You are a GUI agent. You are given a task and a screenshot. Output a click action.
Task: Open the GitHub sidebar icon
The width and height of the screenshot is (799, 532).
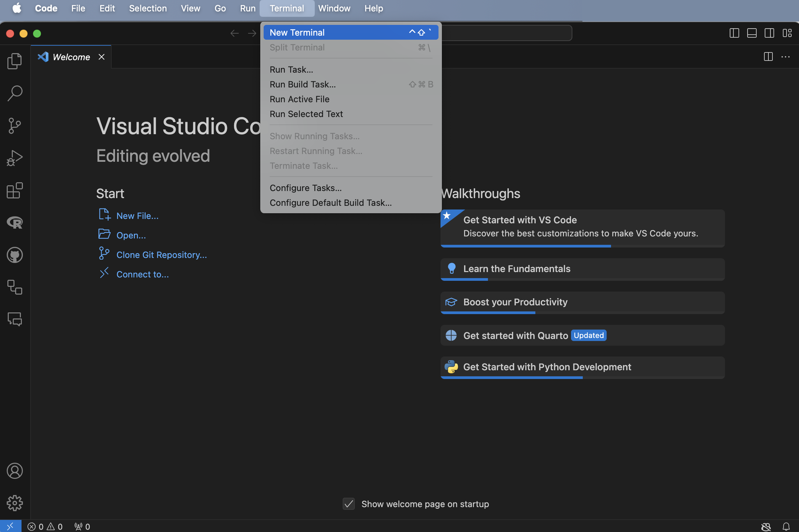(x=14, y=255)
